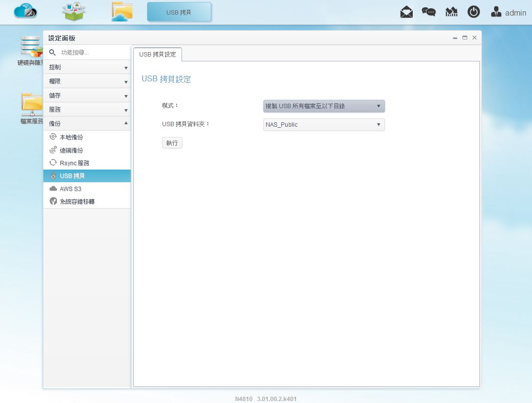The height and width of the screenshot is (403, 532).
Task: Click the 模式 label
Action: pyautogui.click(x=170, y=106)
